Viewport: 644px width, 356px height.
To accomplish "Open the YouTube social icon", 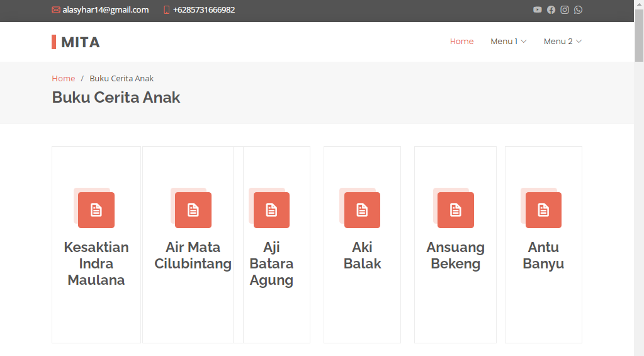I will tap(537, 9).
